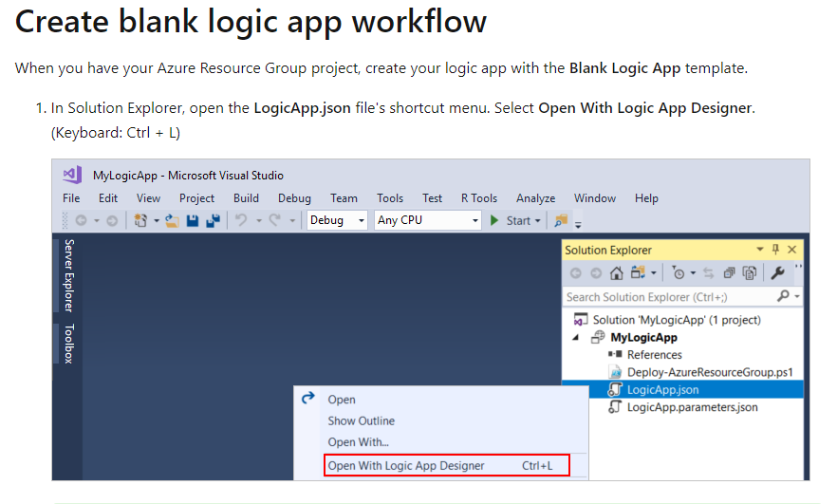Open the Switch Views dropdown arrow
837x504 pixels.
coord(653,273)
